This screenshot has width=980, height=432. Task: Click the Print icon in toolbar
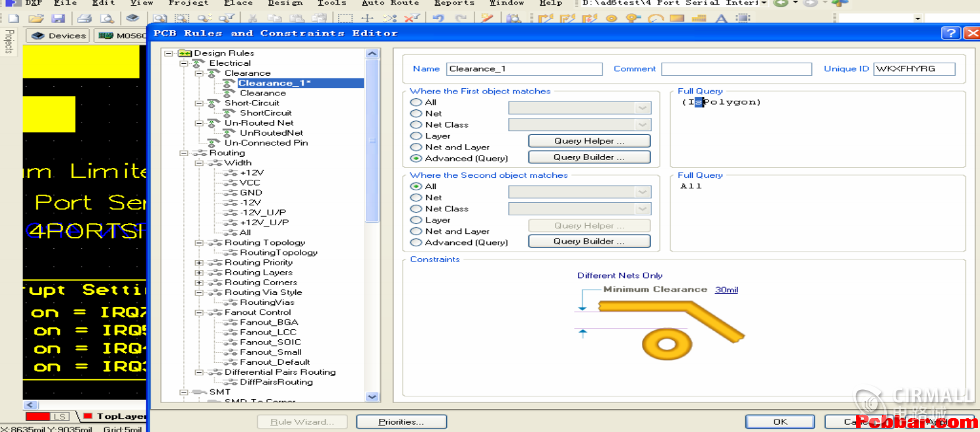point(84,18)
